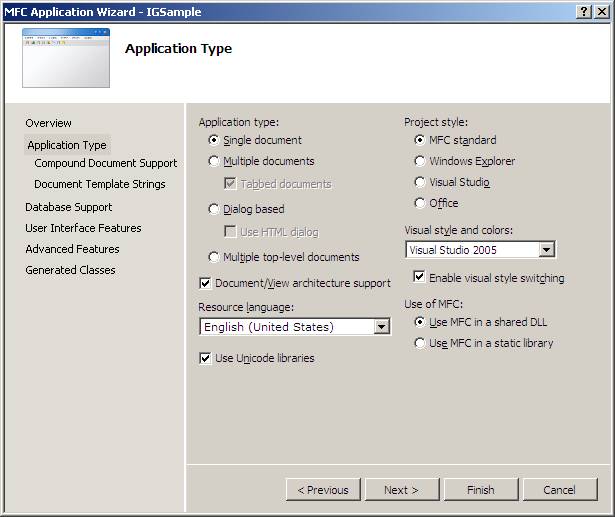Click the Help question mark button
The image size is (615, 517).
(584, 11)
